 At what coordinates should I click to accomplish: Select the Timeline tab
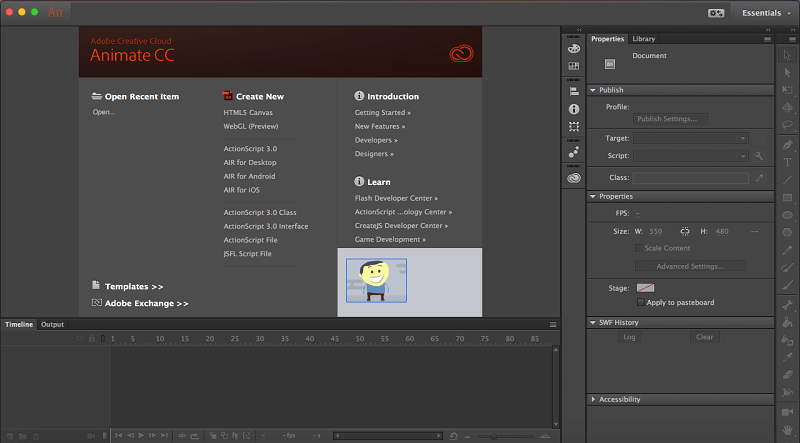tap(19, 325)
